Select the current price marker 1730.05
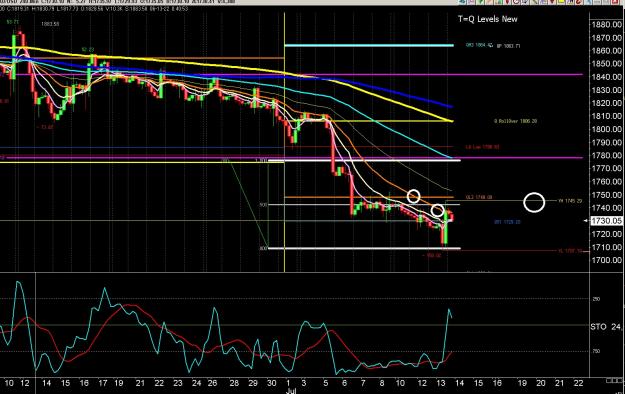This screenshot has height=394, width=625. 606,221
